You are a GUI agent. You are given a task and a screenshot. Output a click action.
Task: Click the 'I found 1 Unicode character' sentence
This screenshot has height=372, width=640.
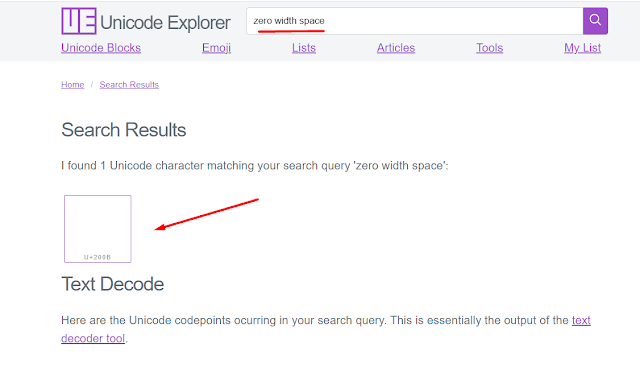[x=255, y=165]
